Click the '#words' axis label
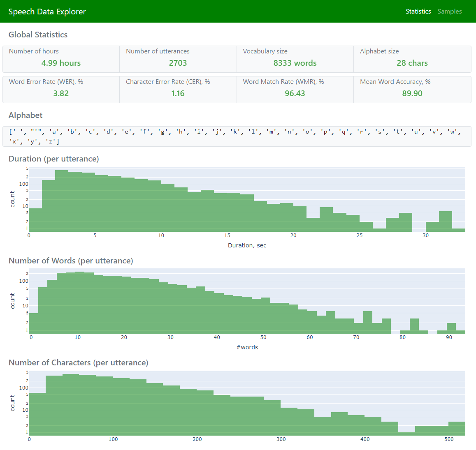 click(x=247, y=347)
